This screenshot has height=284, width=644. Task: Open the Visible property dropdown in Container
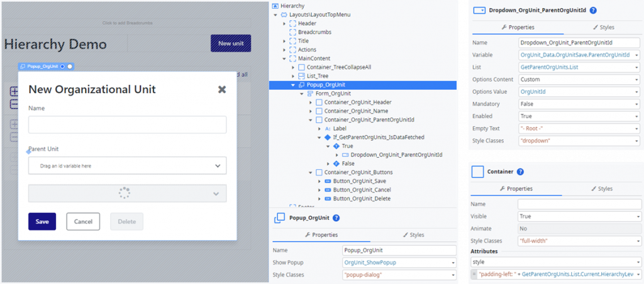point(639,216)
